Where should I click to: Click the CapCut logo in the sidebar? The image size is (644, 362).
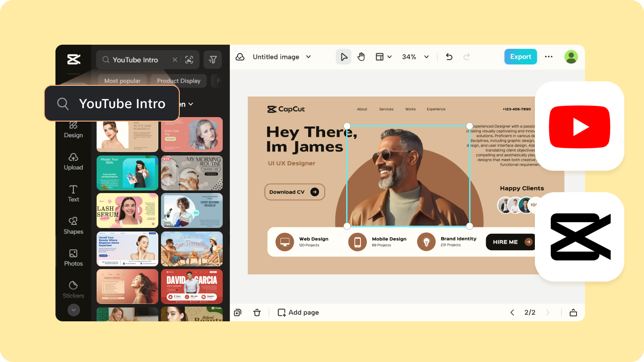click(73, 59)
